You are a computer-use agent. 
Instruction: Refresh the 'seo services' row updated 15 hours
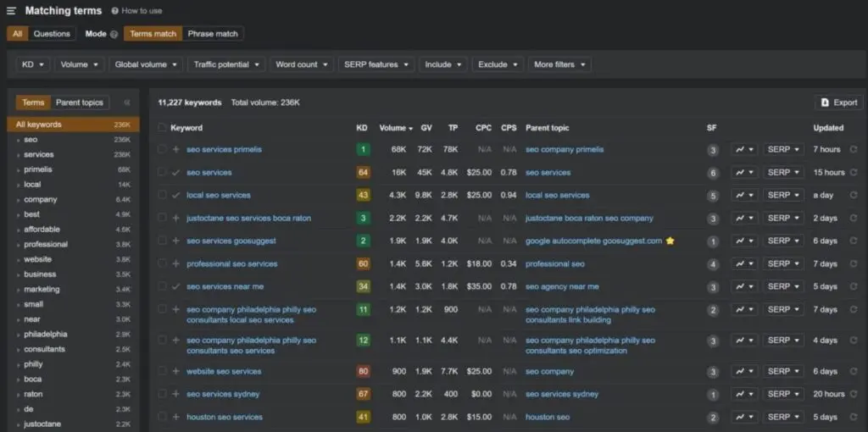pos(853,173)
